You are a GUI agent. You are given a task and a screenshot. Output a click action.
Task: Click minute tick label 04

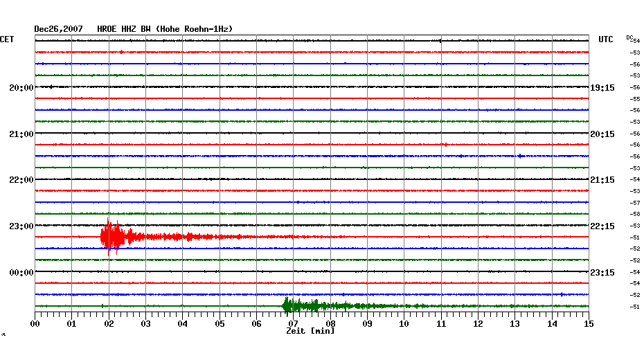coord(183,323)
